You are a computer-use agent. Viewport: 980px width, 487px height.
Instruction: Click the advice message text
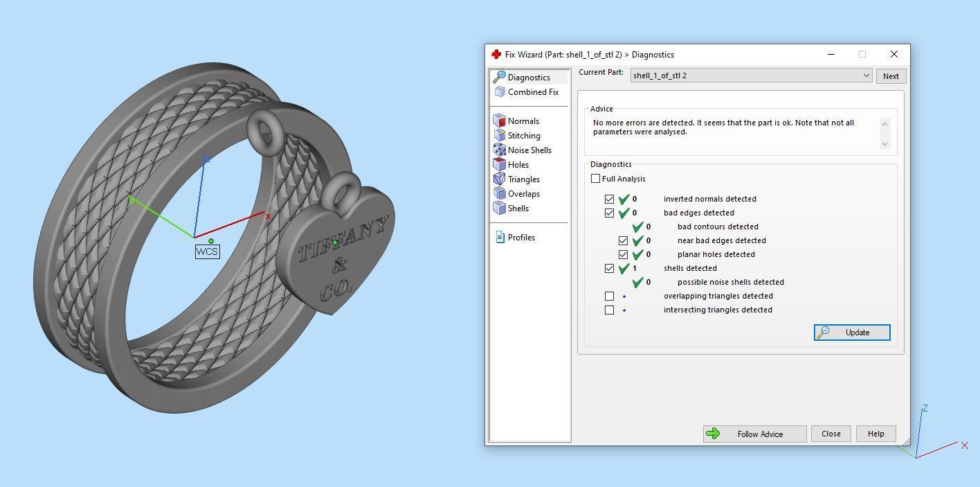tap(723, 127)
